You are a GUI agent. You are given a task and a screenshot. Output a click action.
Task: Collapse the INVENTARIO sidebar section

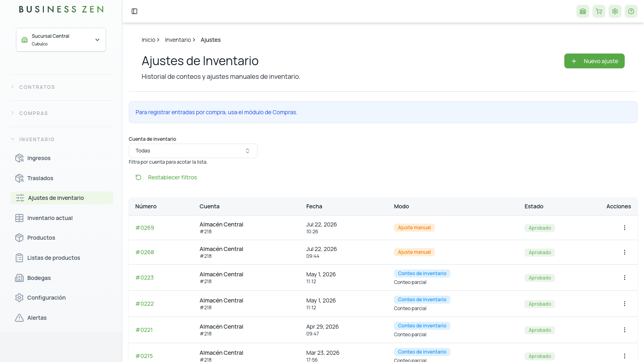(x=37, y=140)
